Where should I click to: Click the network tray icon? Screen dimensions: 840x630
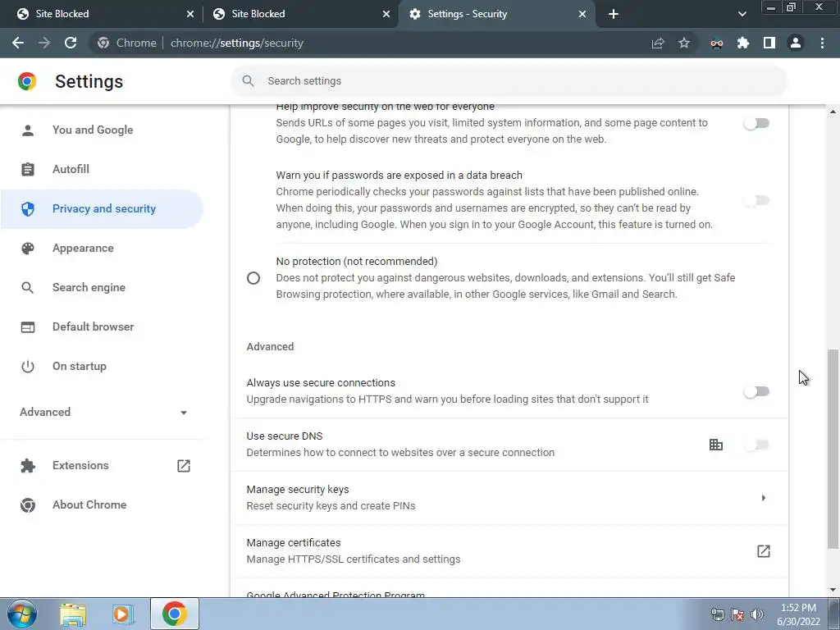tap(717, 614)
